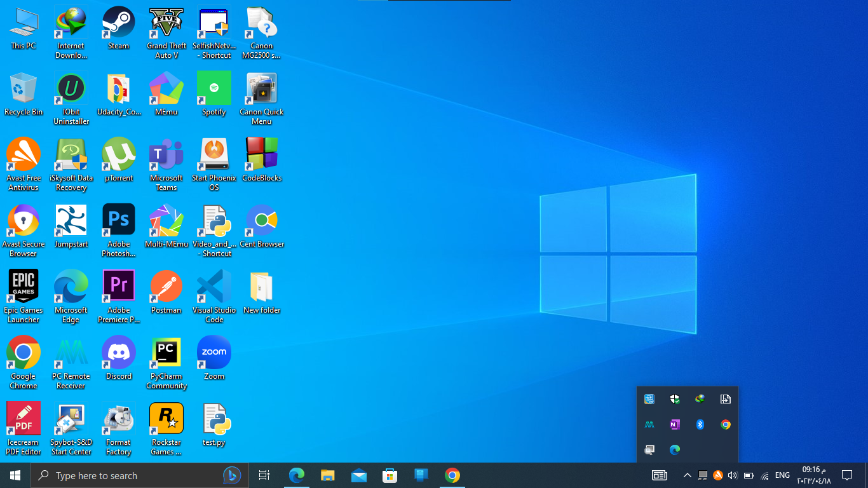
Task: Select Start Phoenix OS icon
Action: pyautogui.click(x=214, y=165)
